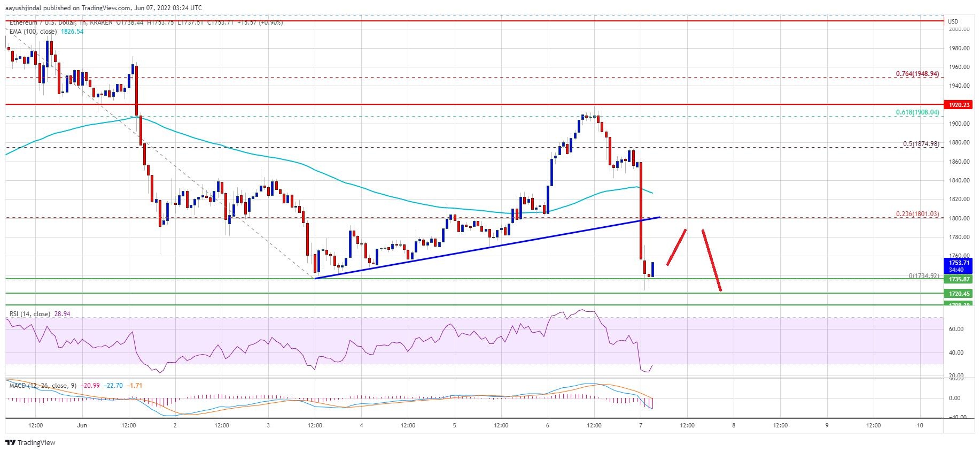Click the Jun label on time axis
Screen dimensions: 980x452
tap(82, 426)
